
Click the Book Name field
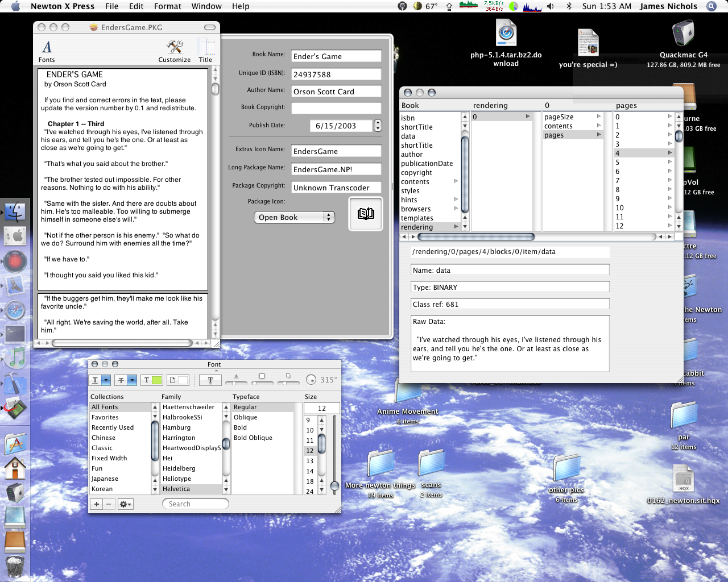click(x=336, y=56)
